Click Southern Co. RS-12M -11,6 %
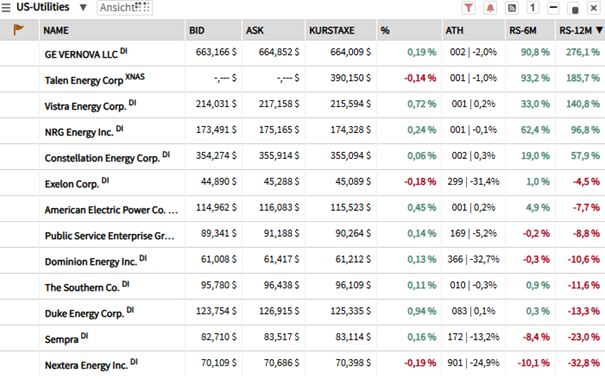605x379 pixels. 584,285
